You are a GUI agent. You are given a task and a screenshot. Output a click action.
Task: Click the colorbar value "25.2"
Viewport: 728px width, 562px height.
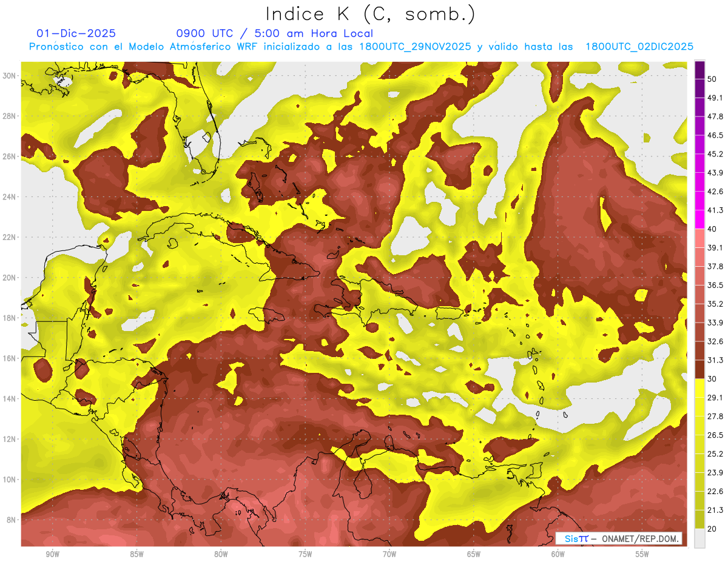coord(715,454)
